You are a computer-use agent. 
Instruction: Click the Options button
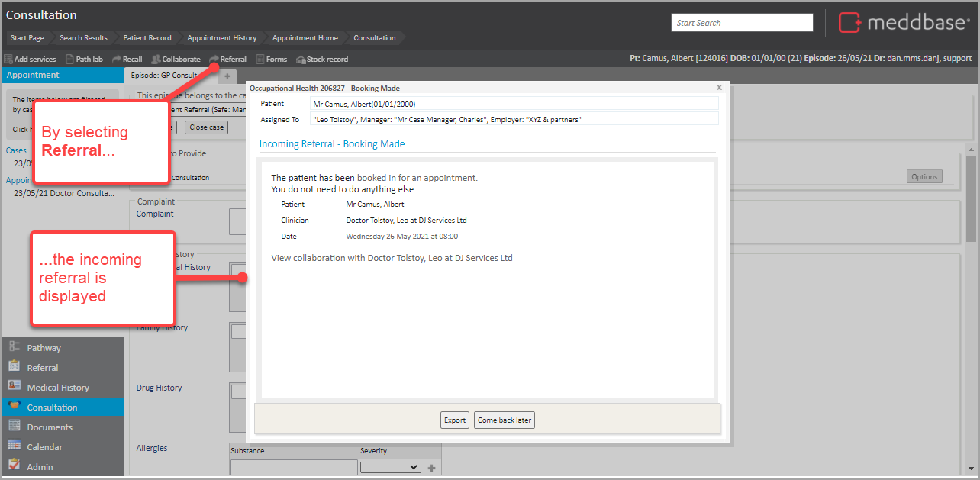(924, 176)
